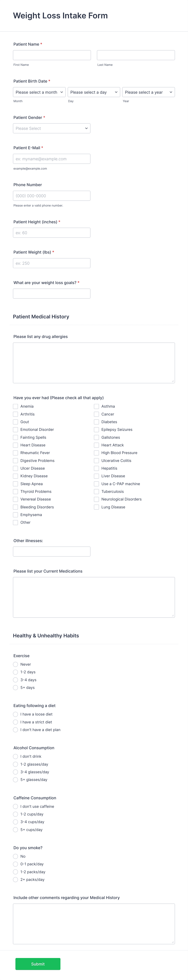Select 1-2 cups/day caffeine option
188x980 pixels.
[x=16, y=814]
